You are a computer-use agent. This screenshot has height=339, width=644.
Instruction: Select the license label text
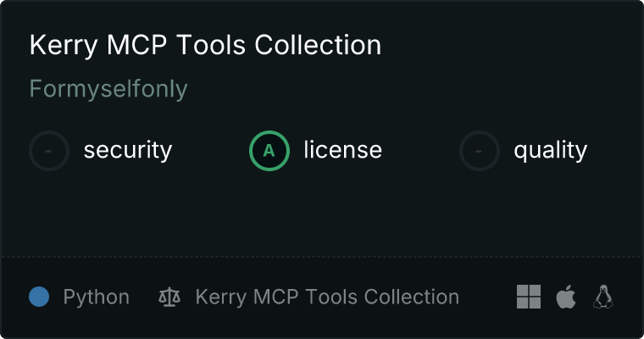[343, 149]
